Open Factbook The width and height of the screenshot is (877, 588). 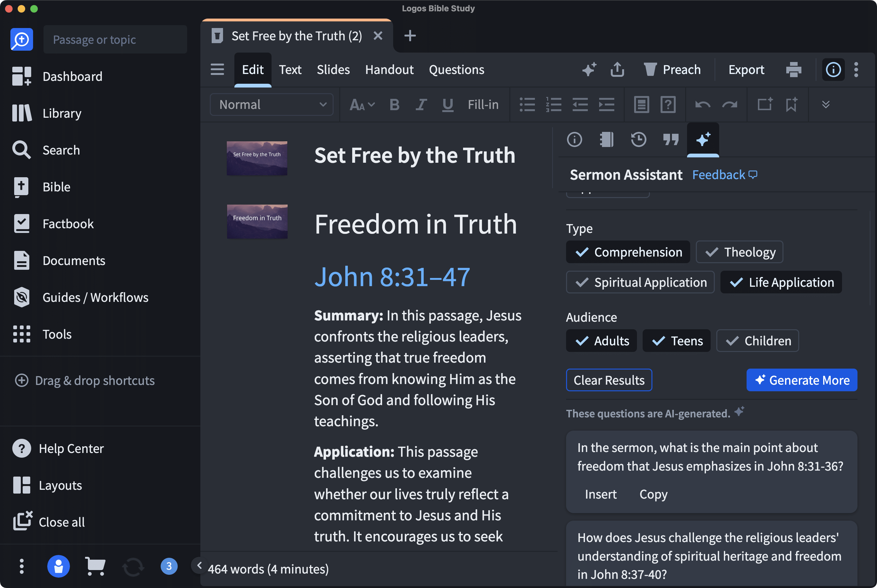pyautogui.click(x=53, y=223)
